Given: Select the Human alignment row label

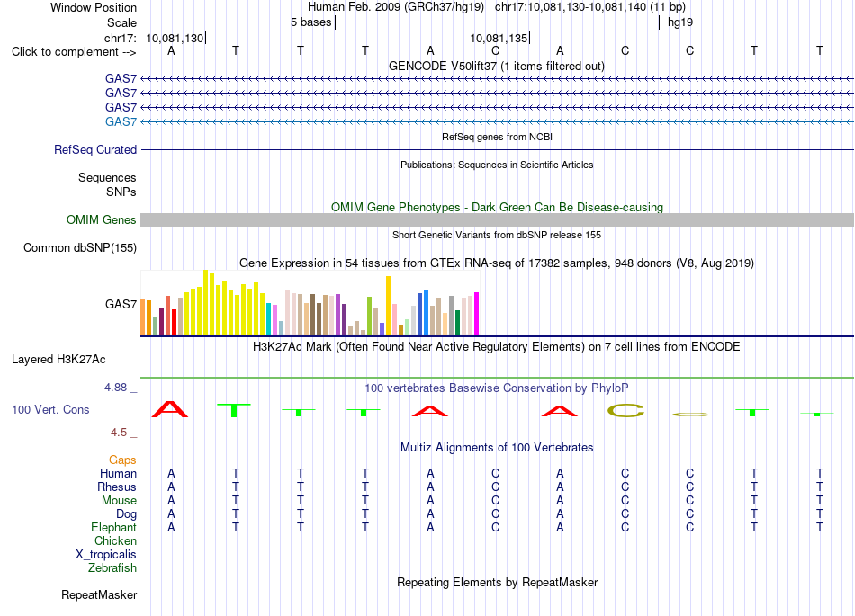Looking at the screenshot, I should click(118, 474).
